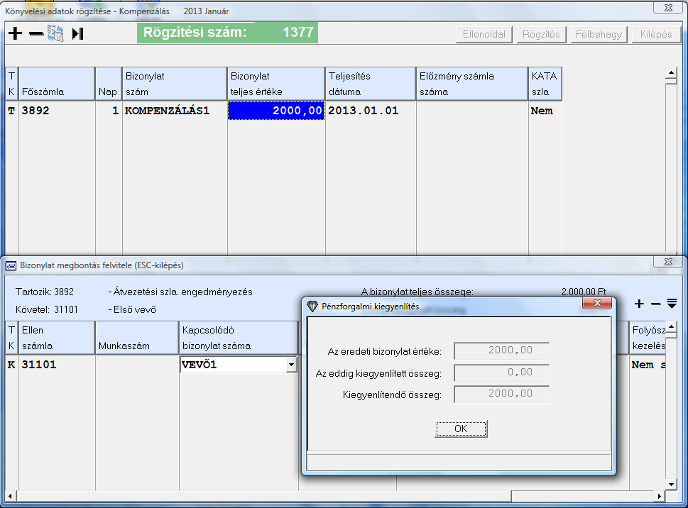Click the plus icon in Bizonylat megbontás panel
Image resolution: width=688 pixels, height=508 pixels.
(x=640, y=303)
